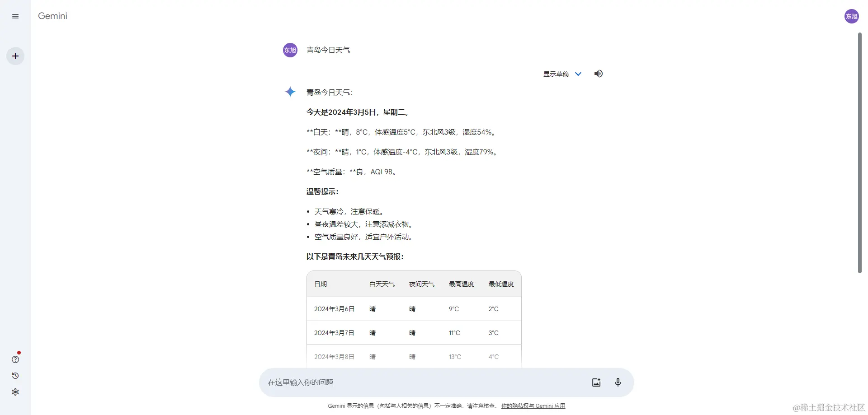This screenshot has height=415, width=868.
Task: Click the 显示草稿 label
Action: click(x=556, y=74)
